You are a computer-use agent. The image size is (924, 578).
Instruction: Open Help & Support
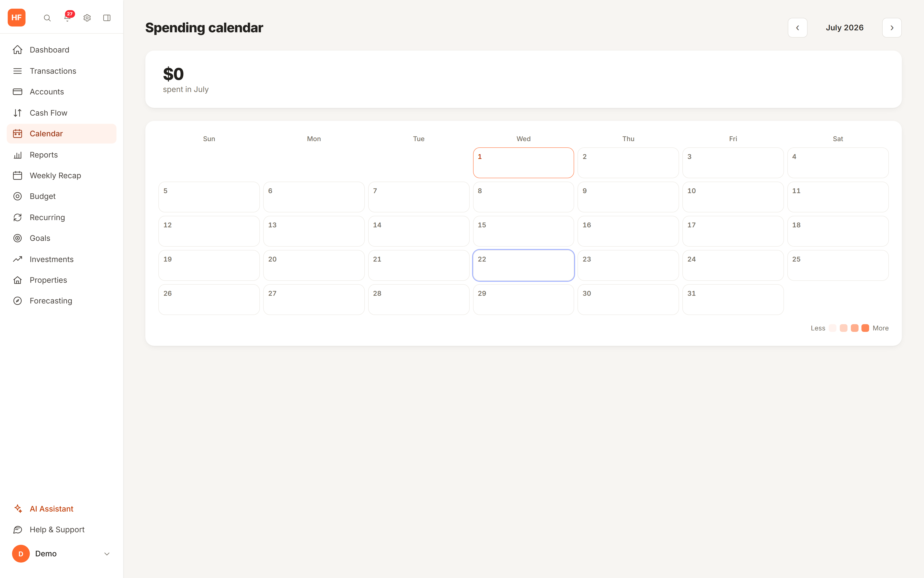[61, 529]
